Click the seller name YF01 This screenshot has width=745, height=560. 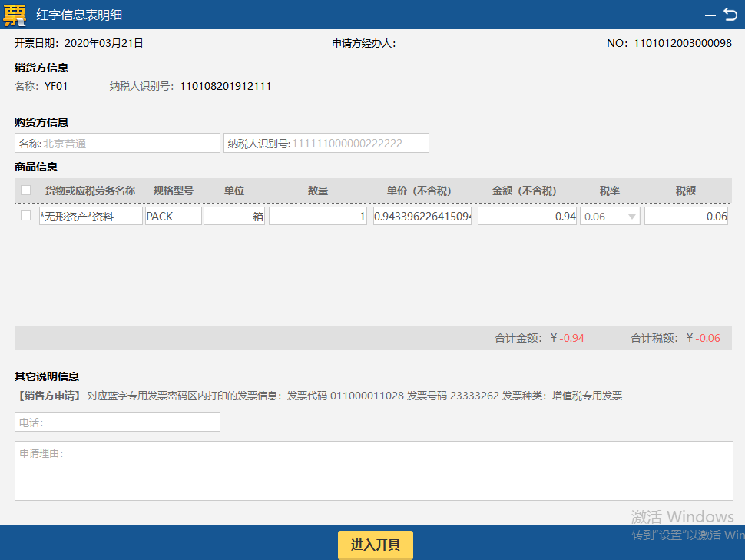(56, 86)
